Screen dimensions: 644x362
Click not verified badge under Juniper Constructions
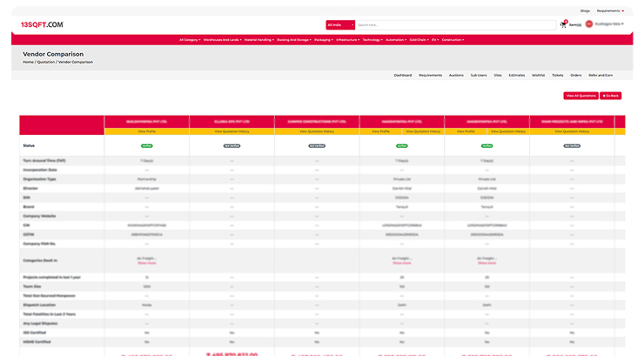317,146
